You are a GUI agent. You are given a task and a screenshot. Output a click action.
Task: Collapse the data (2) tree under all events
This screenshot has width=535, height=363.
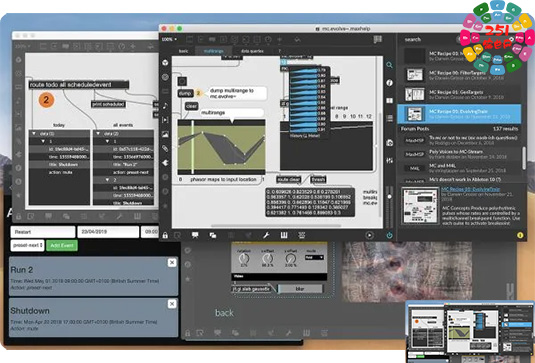[x=98, y=134]
